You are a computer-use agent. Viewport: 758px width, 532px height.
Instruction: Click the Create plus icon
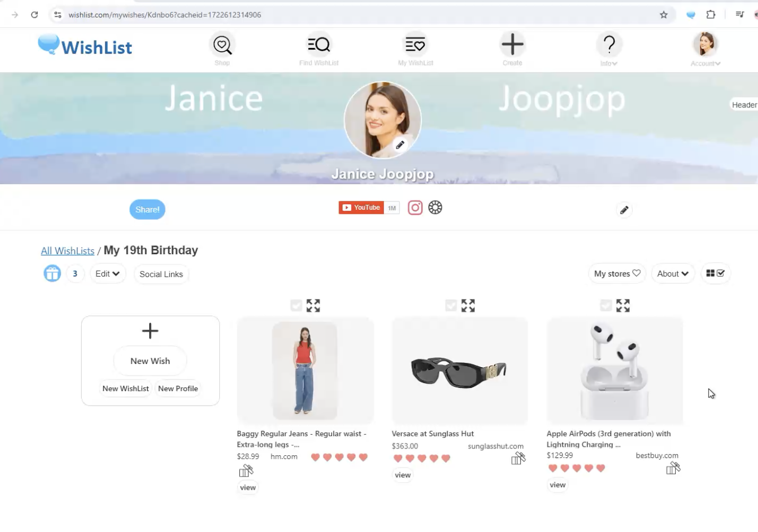pos(512,45)
